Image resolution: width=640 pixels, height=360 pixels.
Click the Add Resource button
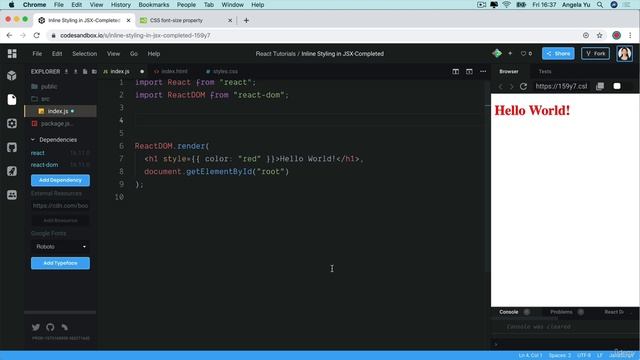coord(60,220)
